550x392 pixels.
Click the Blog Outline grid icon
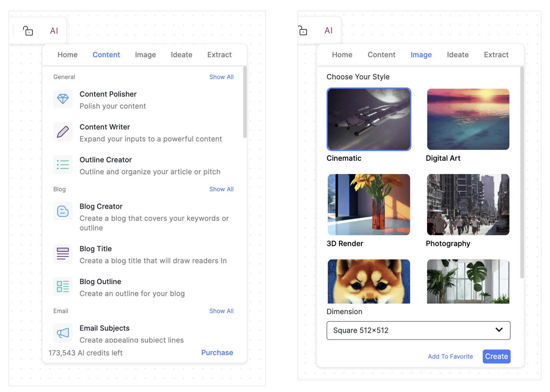coord(63,286)
